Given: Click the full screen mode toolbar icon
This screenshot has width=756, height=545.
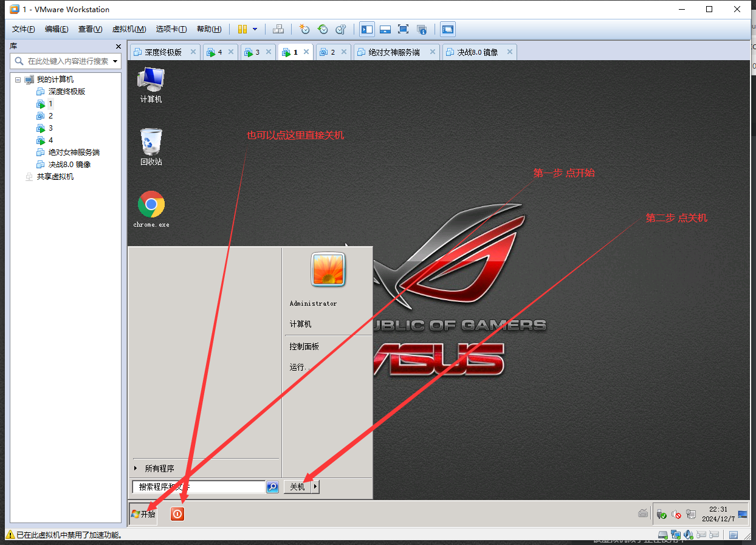Looking at the screenshot, I should pyautogui.click(x=403, y=29).
